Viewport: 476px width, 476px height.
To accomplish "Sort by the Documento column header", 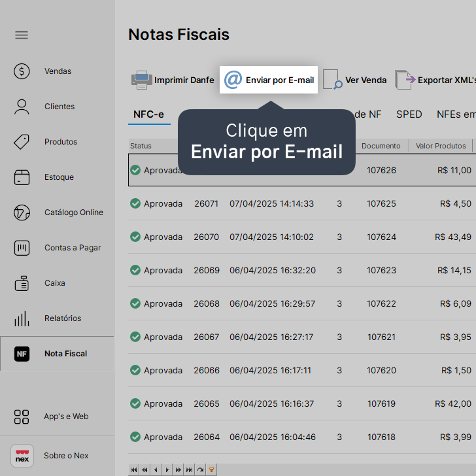I will (x=381, y=146).
